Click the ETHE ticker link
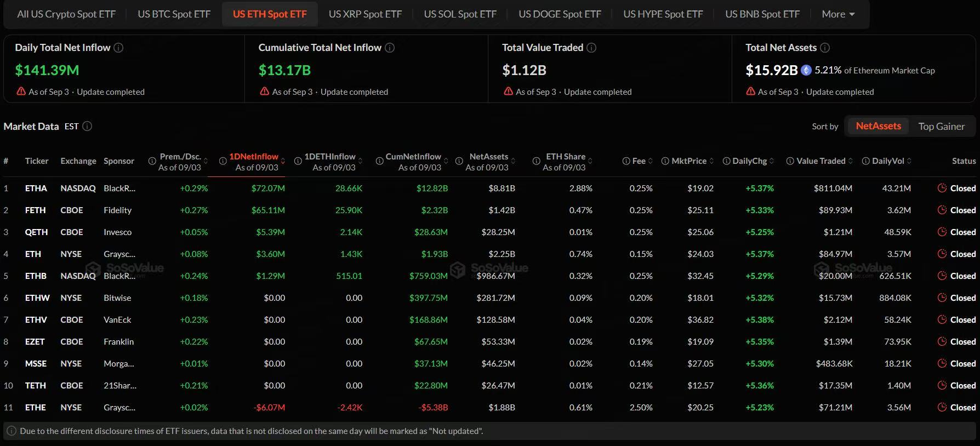The height and width of the screenshot is (446, 980). (35, 407)
